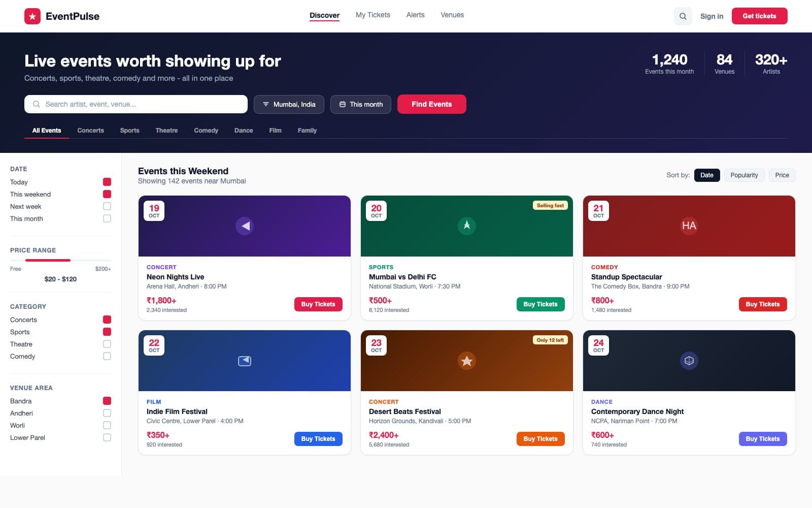The width and height of the screenshot is (812, 508).
Task: Switch to the Family tab
Action: click(x=307, y=131)
